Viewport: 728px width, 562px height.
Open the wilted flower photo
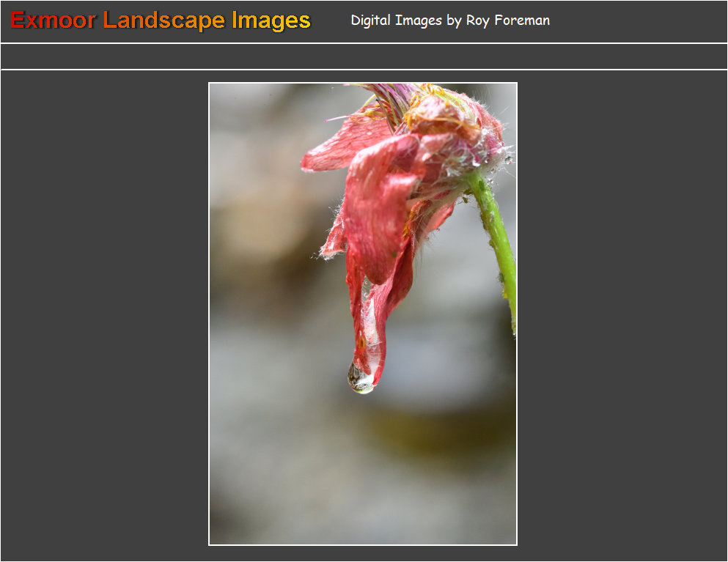(363, 314)
